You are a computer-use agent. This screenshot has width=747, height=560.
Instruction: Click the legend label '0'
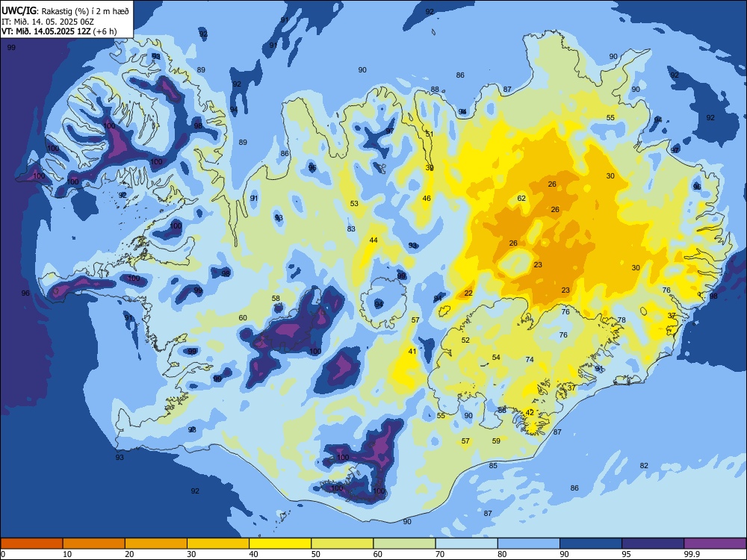(x=3, y=554)
